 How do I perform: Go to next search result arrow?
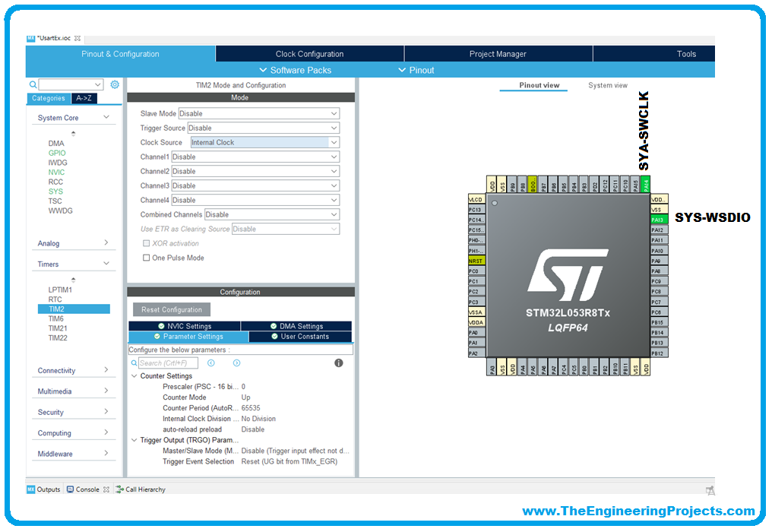point(237,363)
